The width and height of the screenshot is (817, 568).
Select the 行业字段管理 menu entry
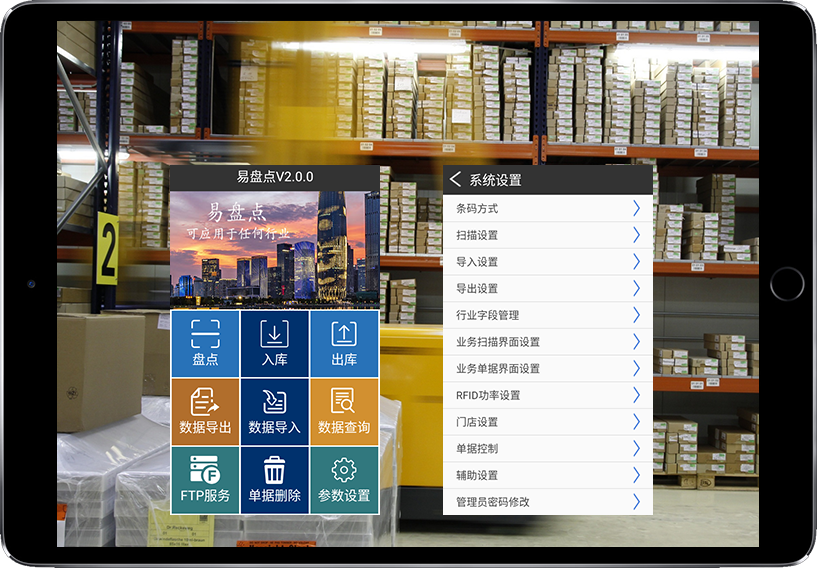pos(547,315)
